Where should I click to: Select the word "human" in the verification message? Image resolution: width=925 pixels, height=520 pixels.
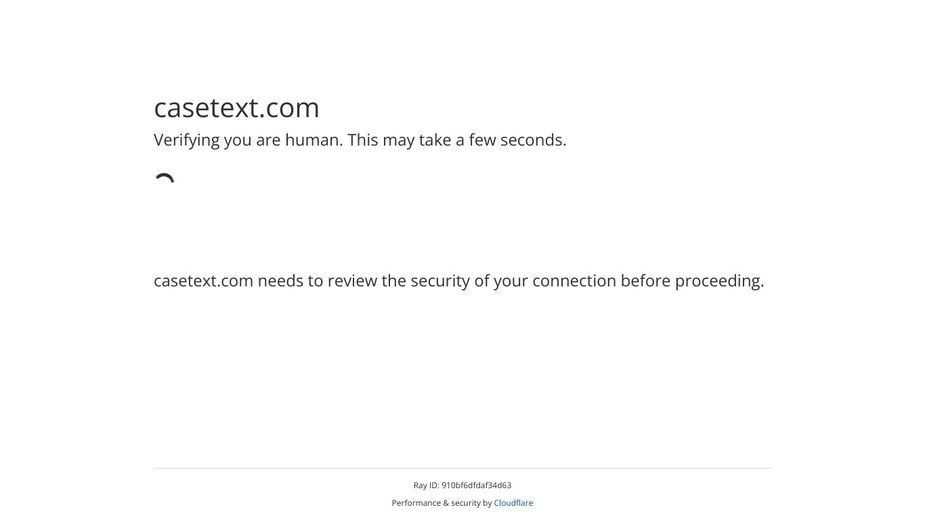coord(313,140)
